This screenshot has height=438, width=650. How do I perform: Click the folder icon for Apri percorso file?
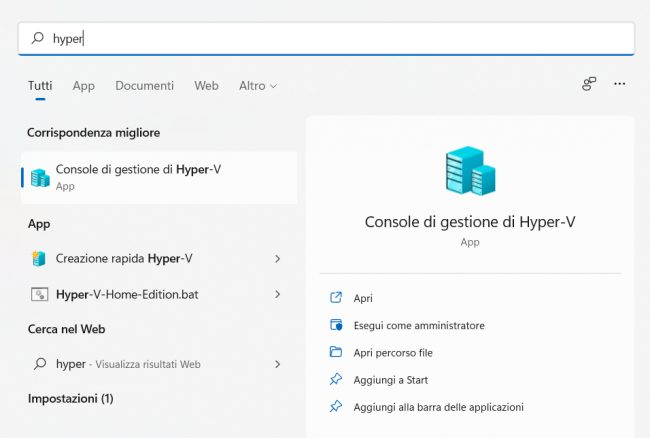pyautogui.click(x=336, y=352)
